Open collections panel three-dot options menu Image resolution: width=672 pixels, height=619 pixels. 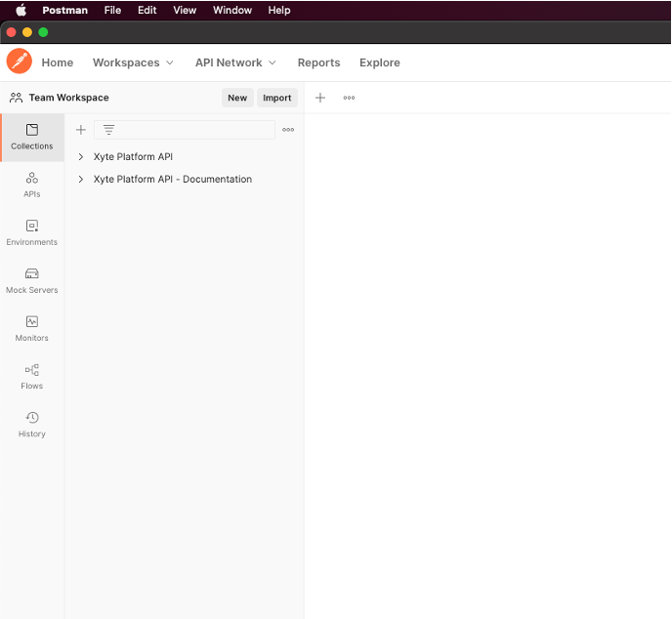tap(288, 130)
